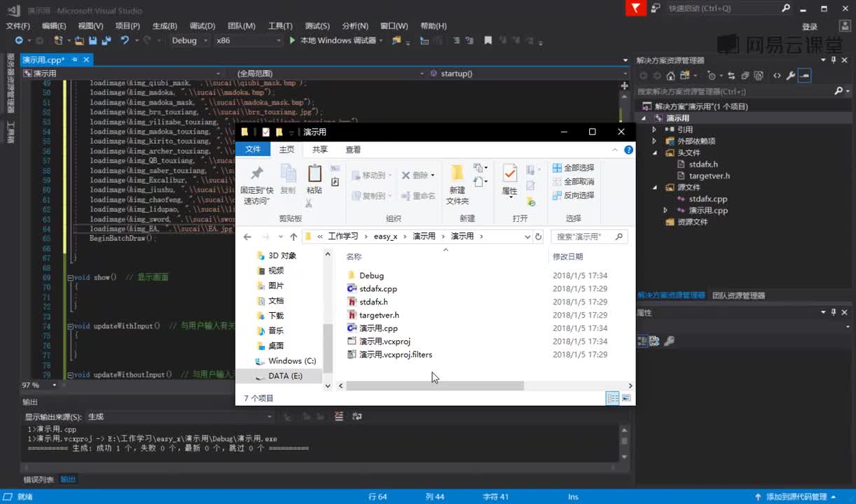
Task: Select 演示用.vcxproj.filters in Explorer file list
Action: point(396,355)
